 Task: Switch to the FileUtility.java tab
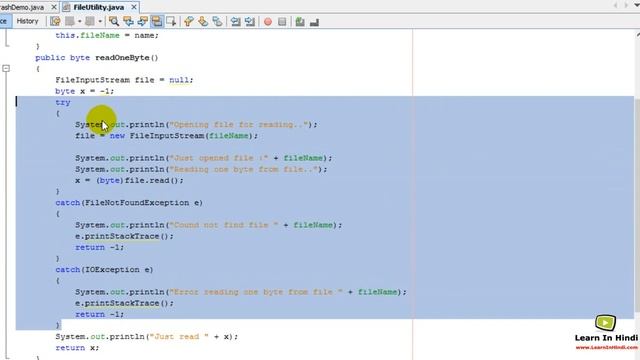(x=98, y=7)
